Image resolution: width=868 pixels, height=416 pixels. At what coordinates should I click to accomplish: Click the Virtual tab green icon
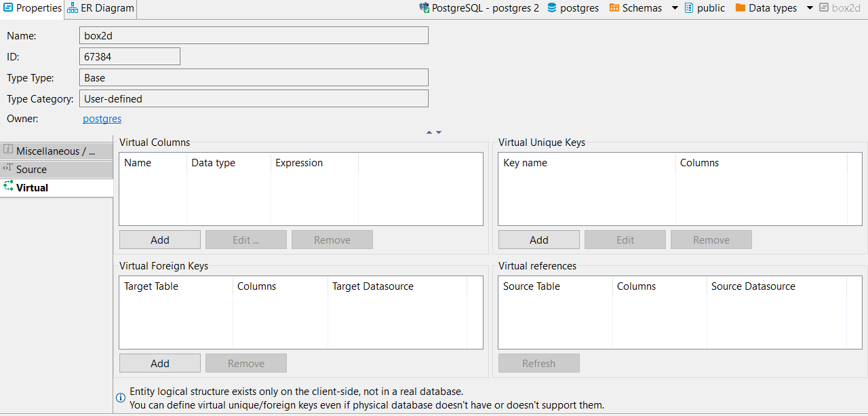[8, 187]
